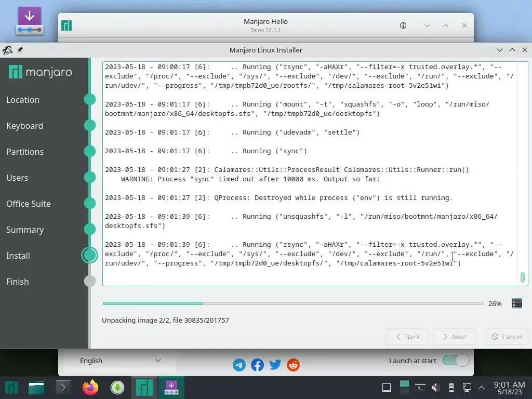Click the 'Running ("unsquashfs"' log line
The height and width of the screenshot is (399, 532).
coord(301,221)
